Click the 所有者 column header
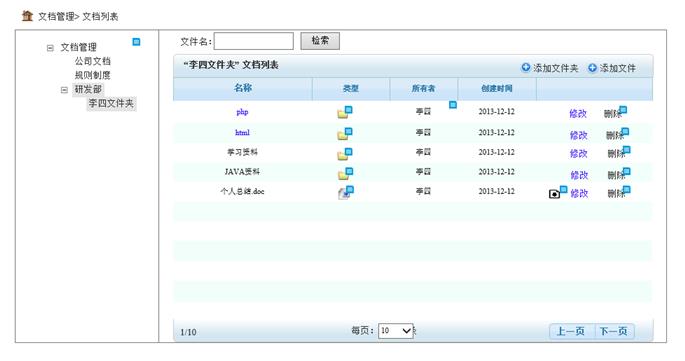Viewport: 685px width, 361px height. point(423,89)
